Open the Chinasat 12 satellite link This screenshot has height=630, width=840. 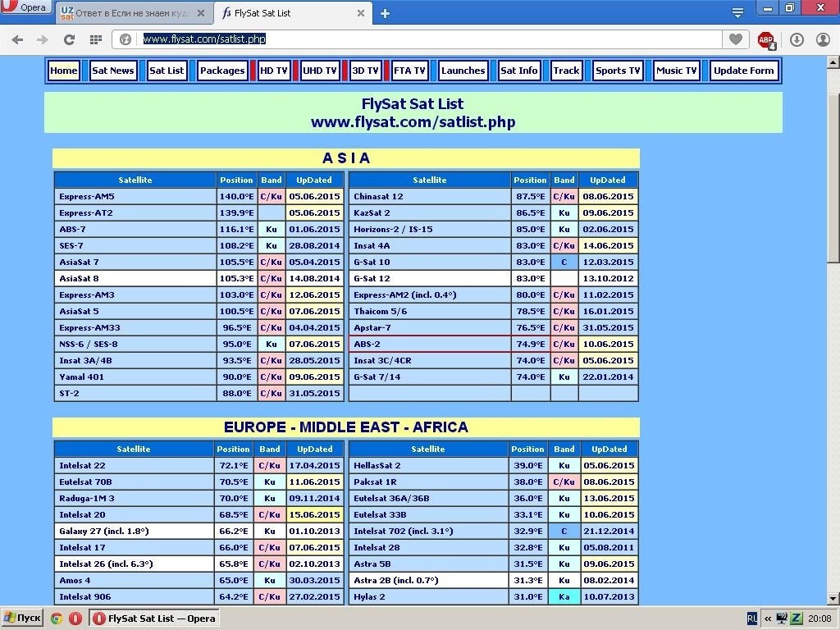coord(378,197)
